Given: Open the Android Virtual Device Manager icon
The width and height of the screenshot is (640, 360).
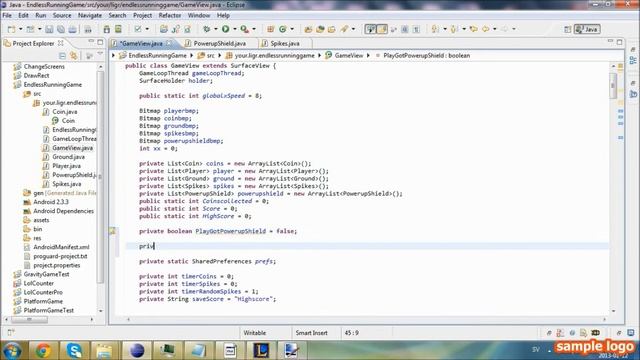Looking at the screenshot, I should (x=118, y=29).
